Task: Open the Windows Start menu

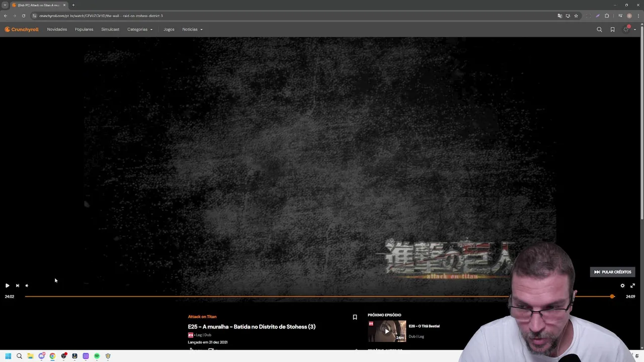Action: [8, 356]
